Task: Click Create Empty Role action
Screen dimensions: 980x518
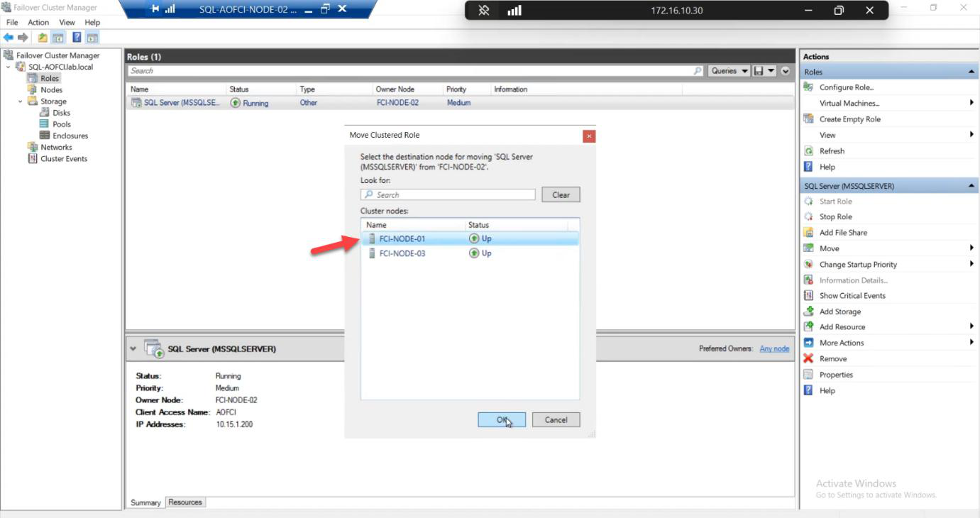Action: (849, 119)
